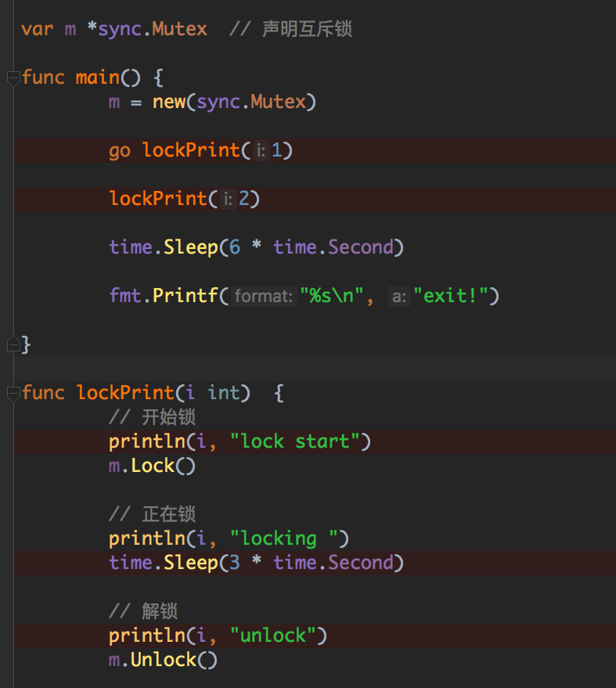The image size is (616, 688).
Task: Click the '// 正在锁' comment
Action: [x=153, y=514]
